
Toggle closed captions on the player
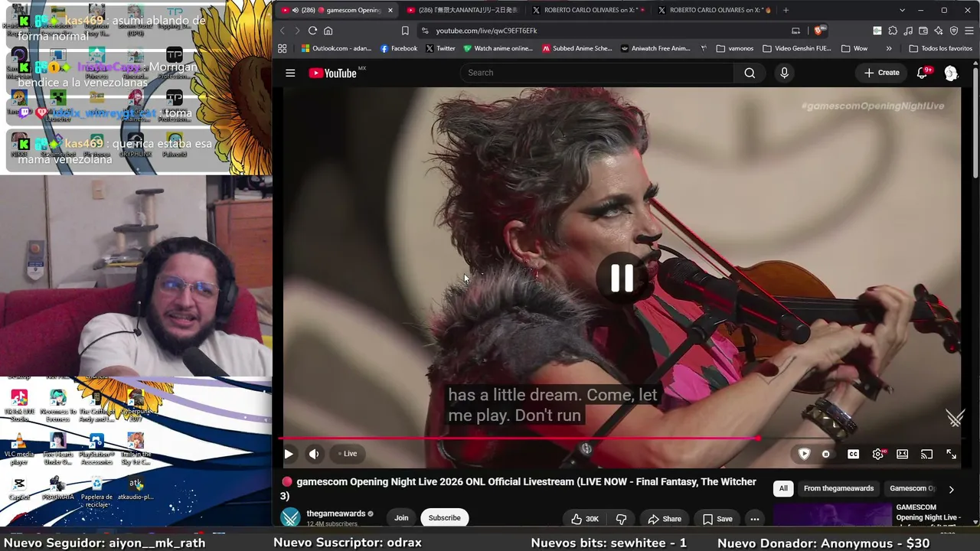[x=853, y=454]
